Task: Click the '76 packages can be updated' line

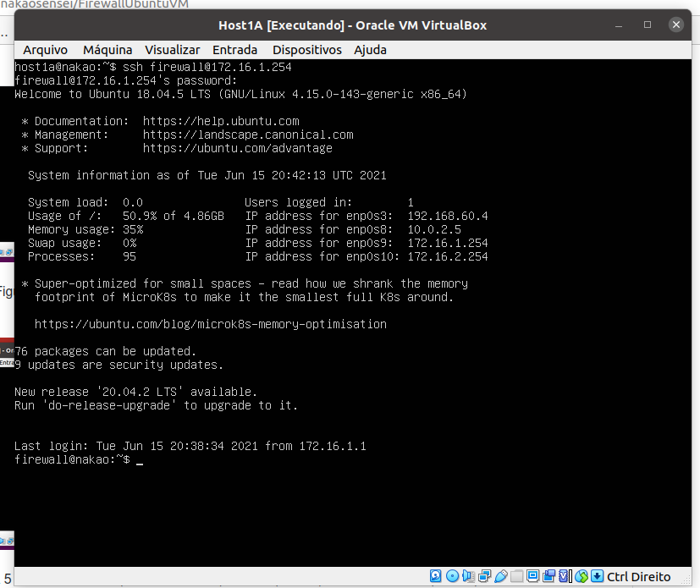Action: (105, 351)
